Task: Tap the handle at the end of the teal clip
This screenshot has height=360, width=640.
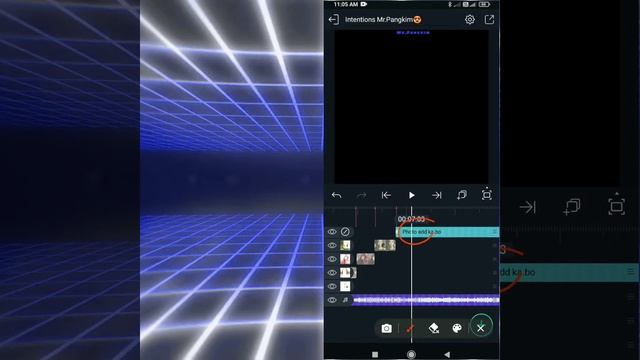Action: [x=495, y=232]
